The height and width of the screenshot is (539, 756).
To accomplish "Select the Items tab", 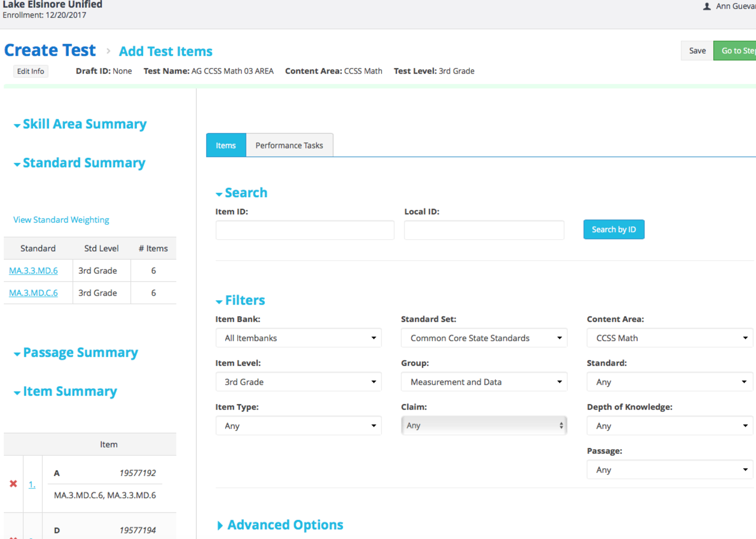I will 226,145.
